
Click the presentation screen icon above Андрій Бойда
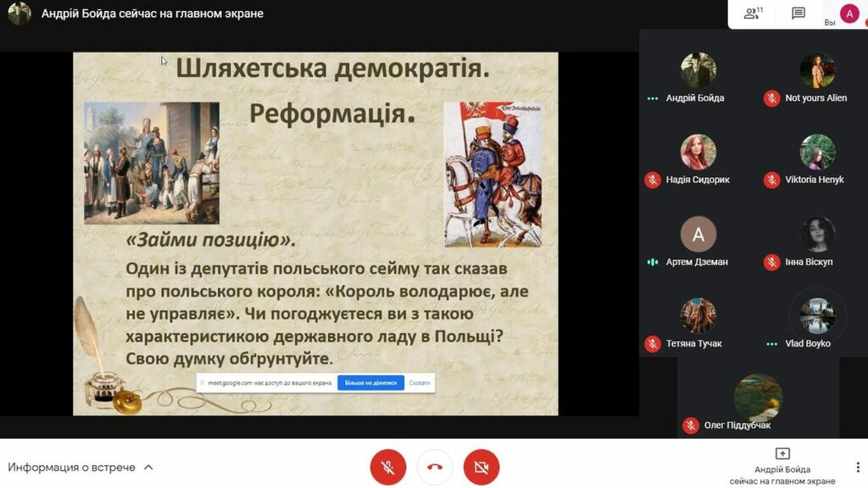click(782, 454)
